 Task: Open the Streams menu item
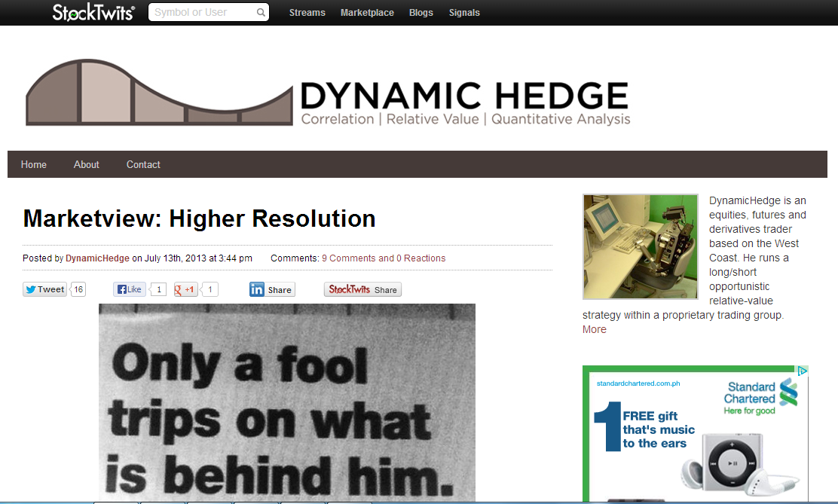(x=307, y=13)
